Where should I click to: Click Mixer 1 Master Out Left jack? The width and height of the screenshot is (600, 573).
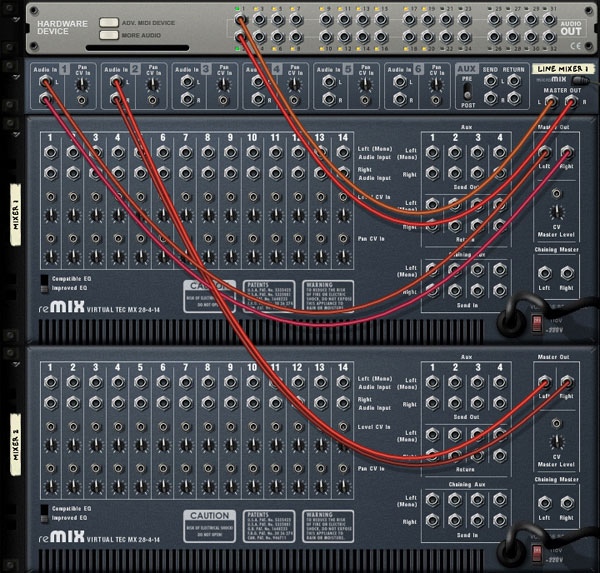pos(545,152)
